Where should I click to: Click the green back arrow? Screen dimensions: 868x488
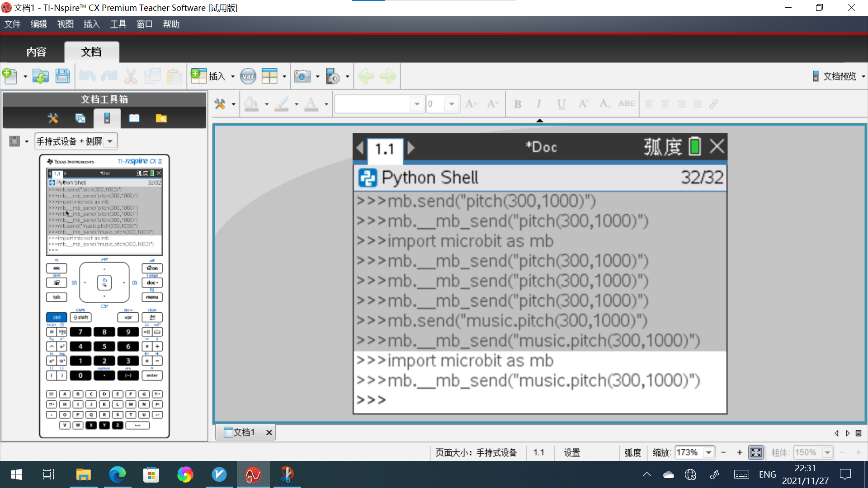[x=366, y=76]
